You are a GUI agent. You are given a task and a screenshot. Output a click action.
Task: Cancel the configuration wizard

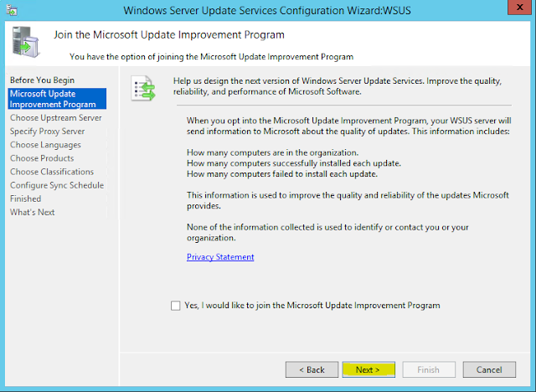[x=489, y=369]
